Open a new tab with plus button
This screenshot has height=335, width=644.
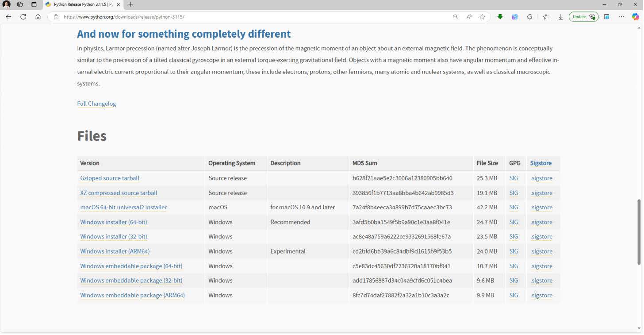[130, 4]
